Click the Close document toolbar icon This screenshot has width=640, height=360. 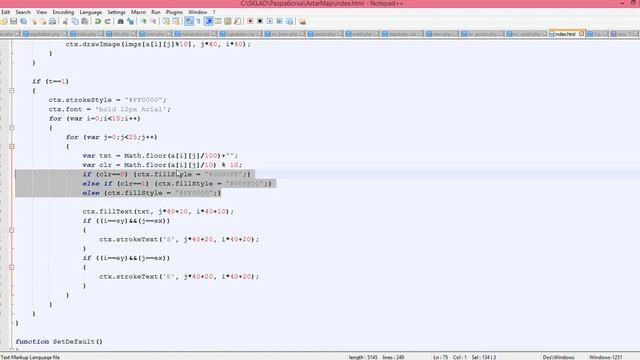pyautogui.click(x=33, y=21)
